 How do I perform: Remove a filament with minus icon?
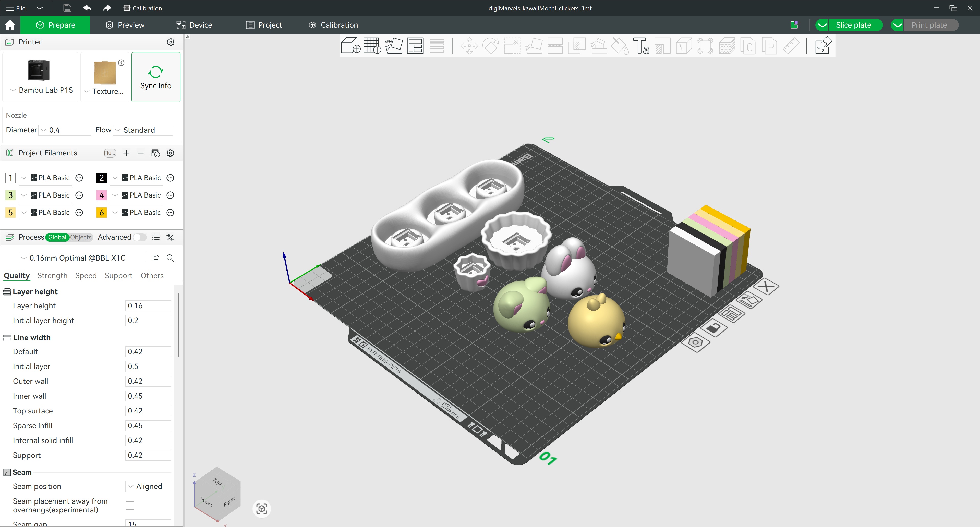(x=140, y=153)
